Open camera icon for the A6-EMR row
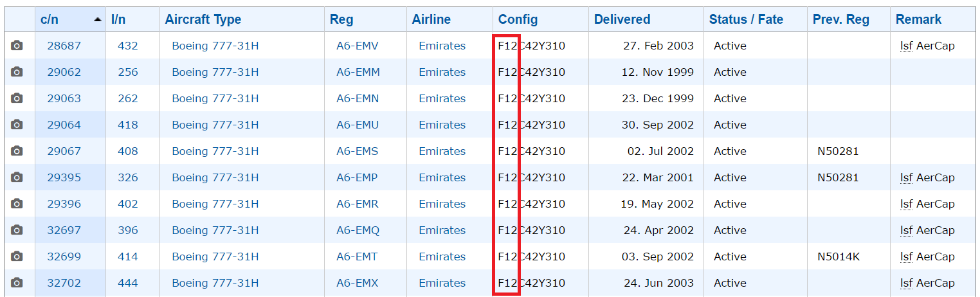 click(17, 204)
